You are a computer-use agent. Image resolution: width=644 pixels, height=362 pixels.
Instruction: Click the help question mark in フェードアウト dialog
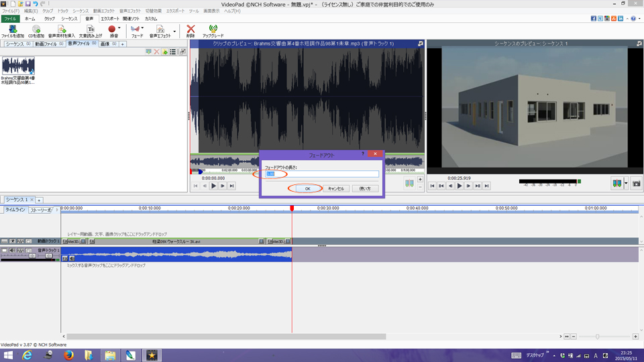pyautogui.click(x=363, y=154)
